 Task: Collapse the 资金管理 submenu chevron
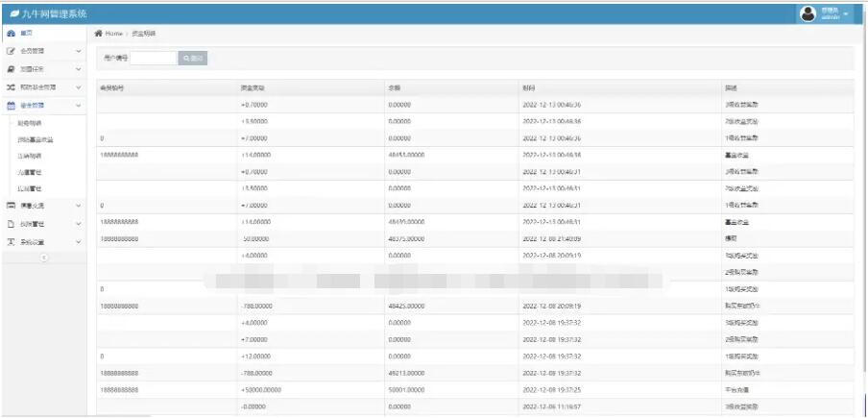79,105
